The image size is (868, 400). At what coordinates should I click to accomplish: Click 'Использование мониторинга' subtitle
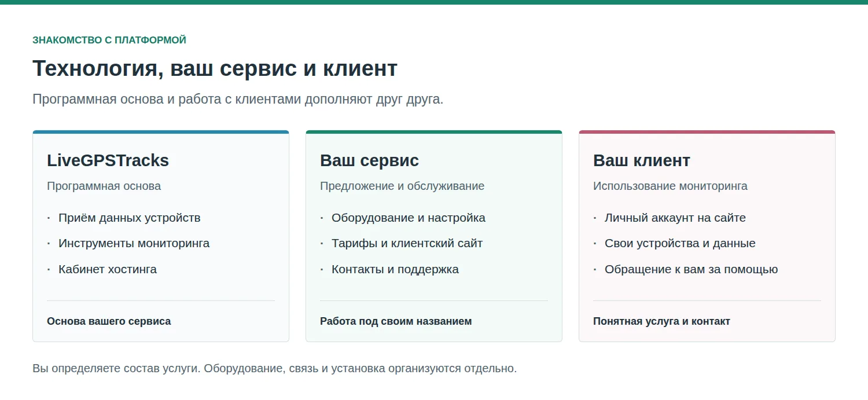(x=670, y=186)
